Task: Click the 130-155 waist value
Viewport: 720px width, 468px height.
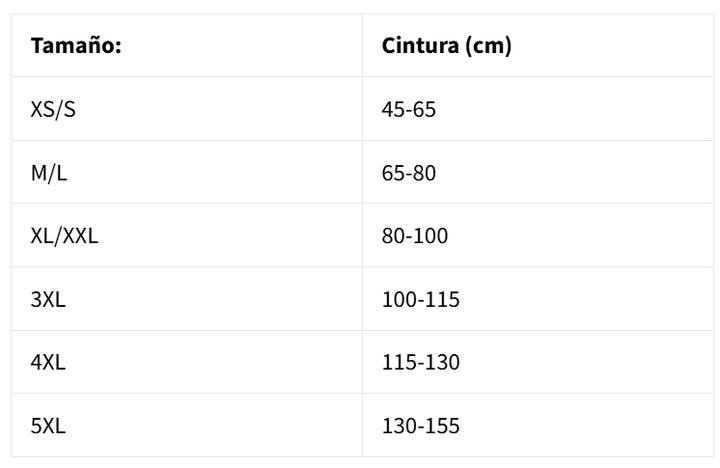Action: (421, 426)
